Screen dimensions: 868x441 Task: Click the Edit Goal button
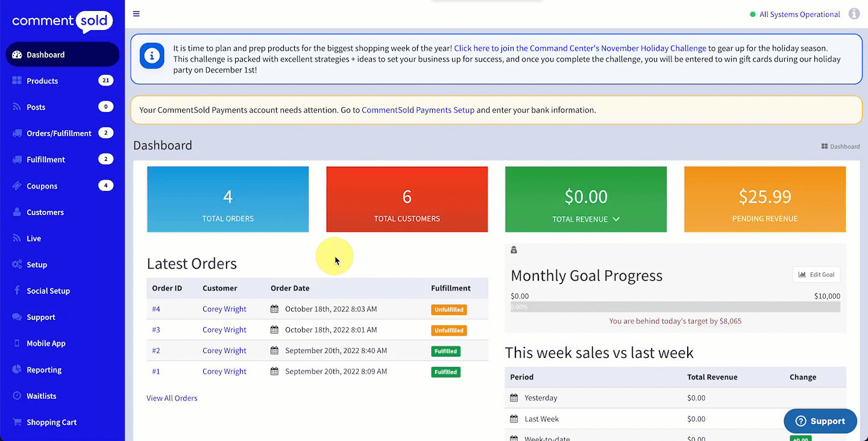click(x=816, y=275)
